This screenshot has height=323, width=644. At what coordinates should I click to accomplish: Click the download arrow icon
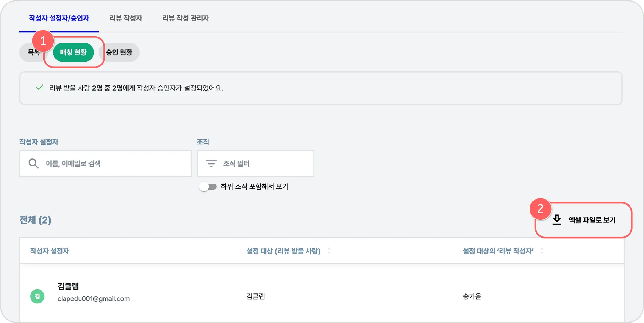coord(557,220)
